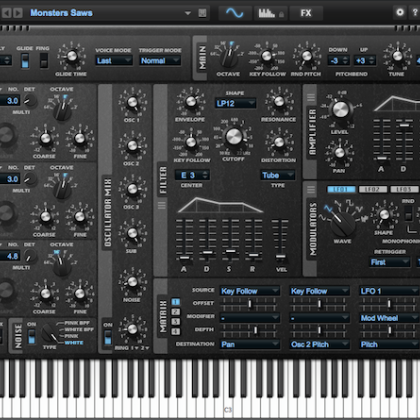The width and height of the screenshot is (420, 420).
Task: Click the Tune knob
Action: (x=397, y=56)
